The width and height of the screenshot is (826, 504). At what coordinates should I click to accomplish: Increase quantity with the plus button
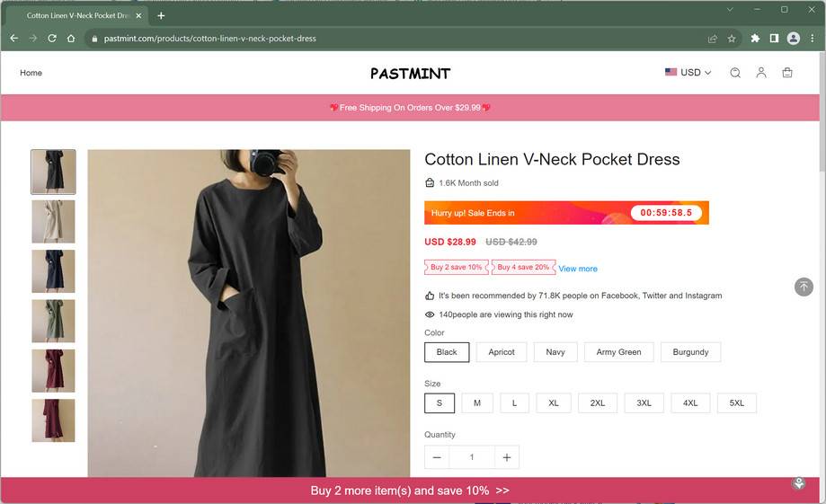[x=507, y=457]
